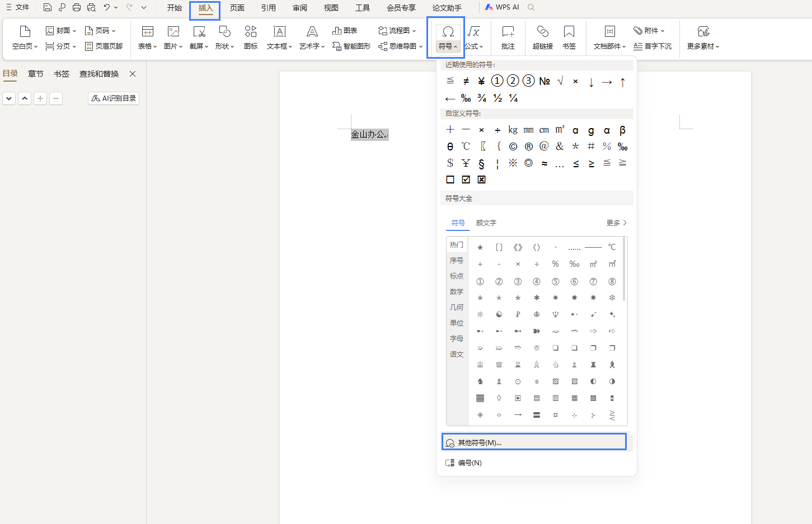Click the search icon next to WPS AI
This screenshot has height=524, width=812.
[531, 7]
